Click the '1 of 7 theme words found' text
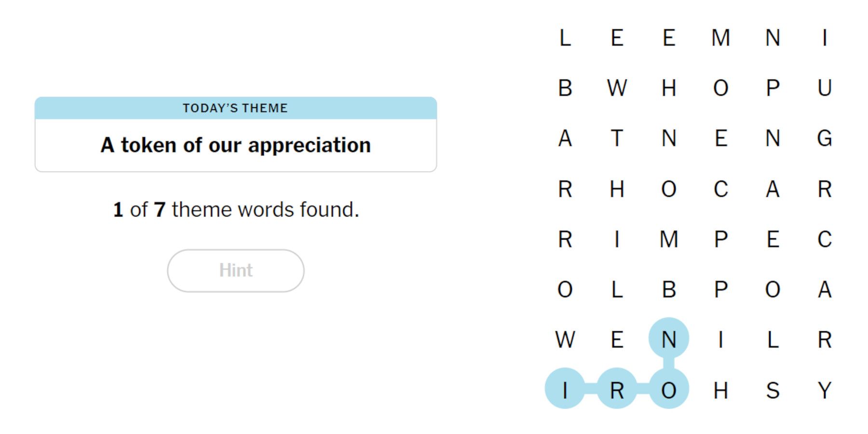The image size is (868, 434). 235,209
